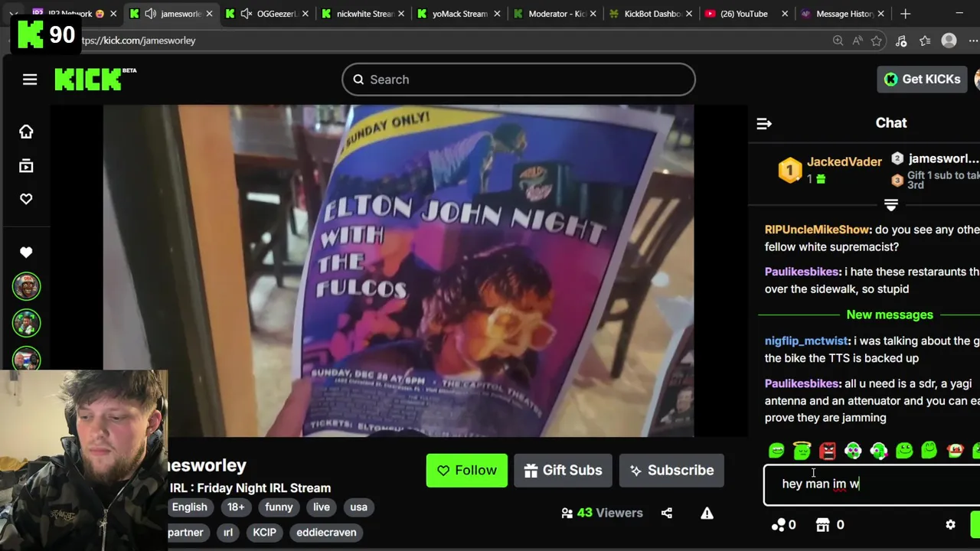The image size is (980, 551).
Task: Share the stream using share icon
Action: pos(667,514)
